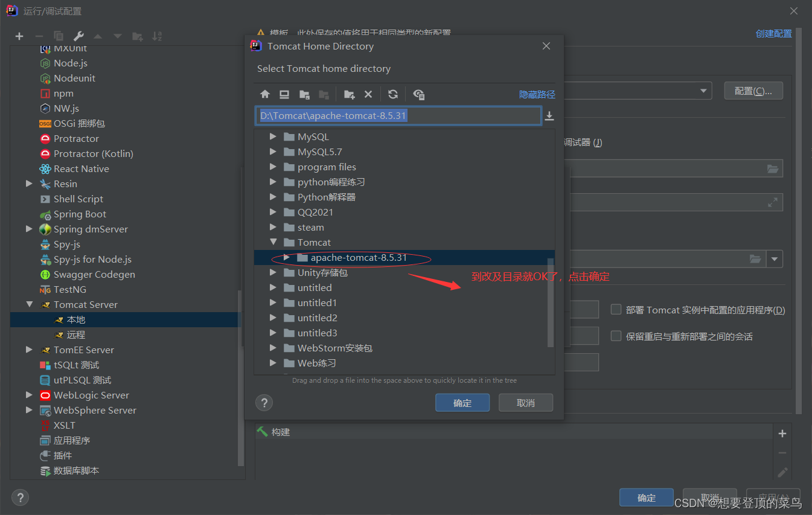Click the configuration list vertical scrollbar
812x515 pixels.
pos(241,379)
